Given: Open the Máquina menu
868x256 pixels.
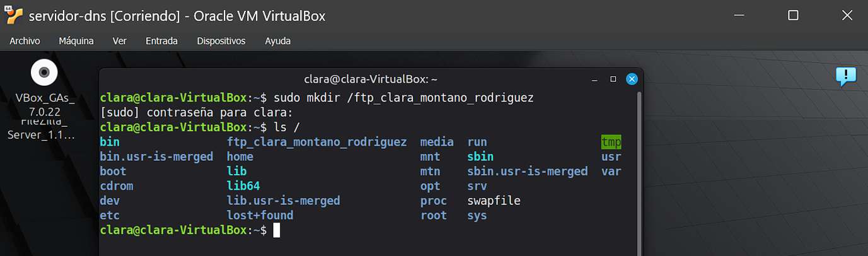Looking at the screenshot, I should click(76, 41).
